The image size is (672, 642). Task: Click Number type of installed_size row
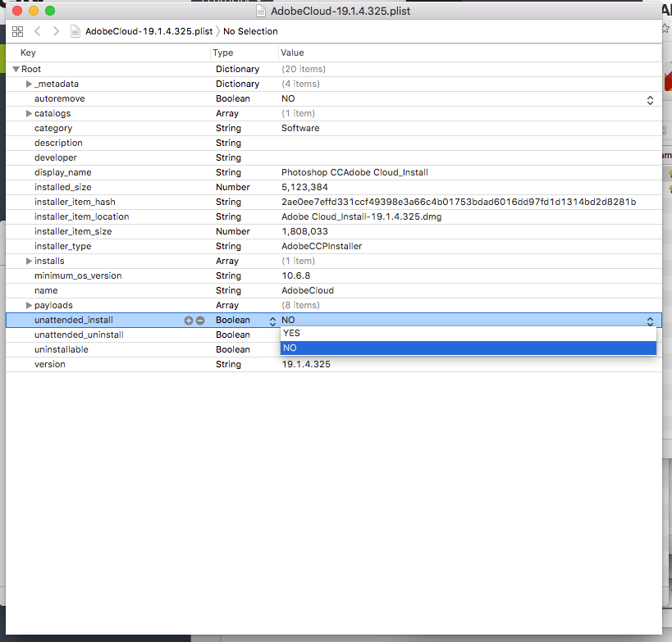click(233, 187)
